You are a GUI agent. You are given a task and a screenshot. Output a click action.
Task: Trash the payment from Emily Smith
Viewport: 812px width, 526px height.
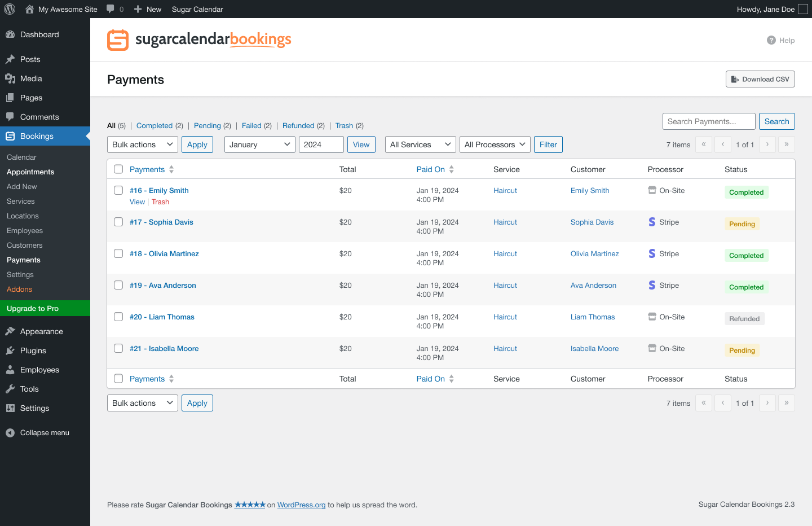(160, 201)
